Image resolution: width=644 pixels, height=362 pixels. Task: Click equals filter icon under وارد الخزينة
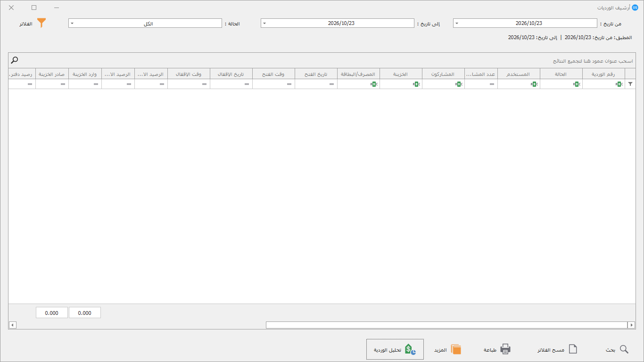coord(96,84)
